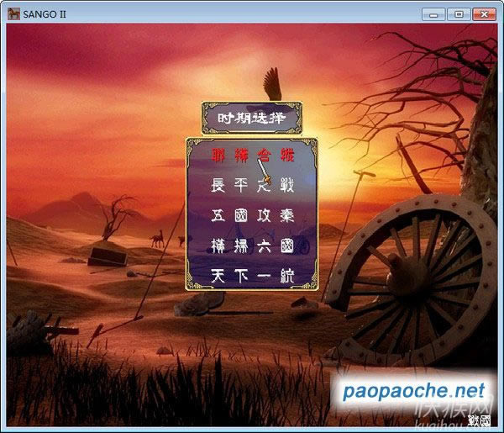Choose the 長平大戰 scenario

point(252,185)
